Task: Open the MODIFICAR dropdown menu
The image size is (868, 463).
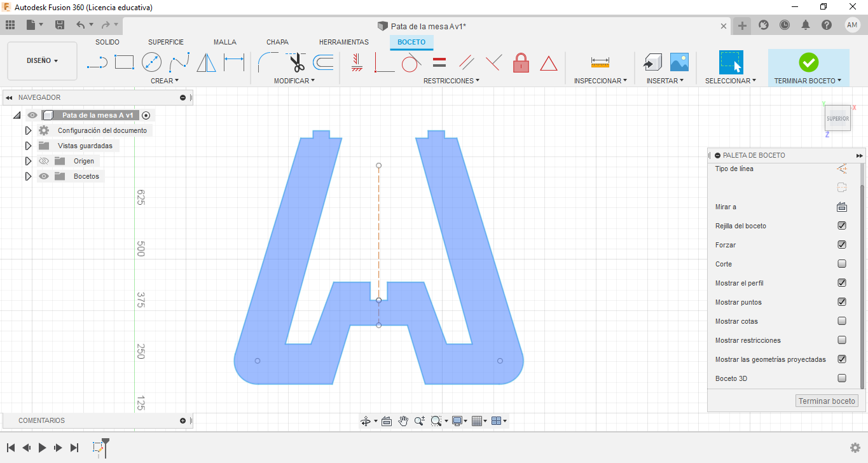Action: click(294, 81)
